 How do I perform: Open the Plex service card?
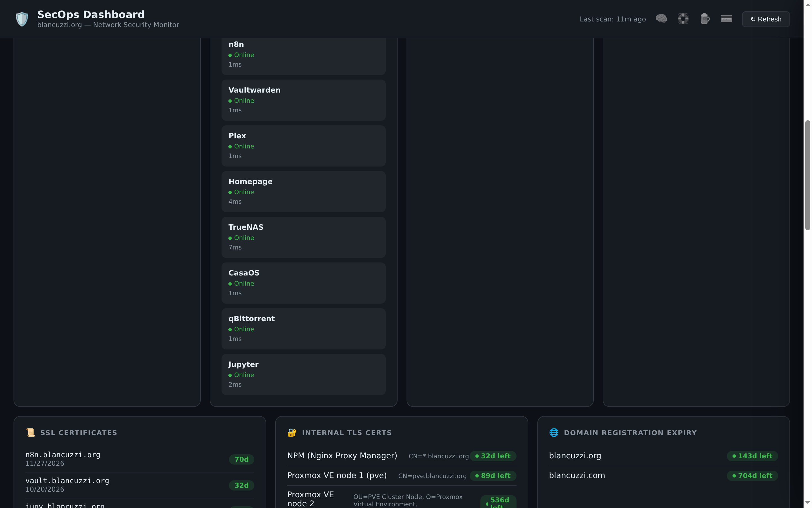click(x=303, y=146)
